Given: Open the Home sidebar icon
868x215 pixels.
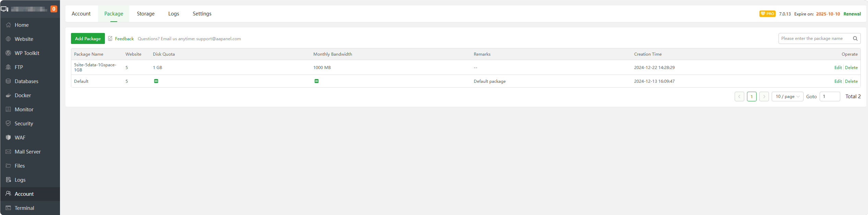Looking at the screenshot, I should [x=8, y=25].
